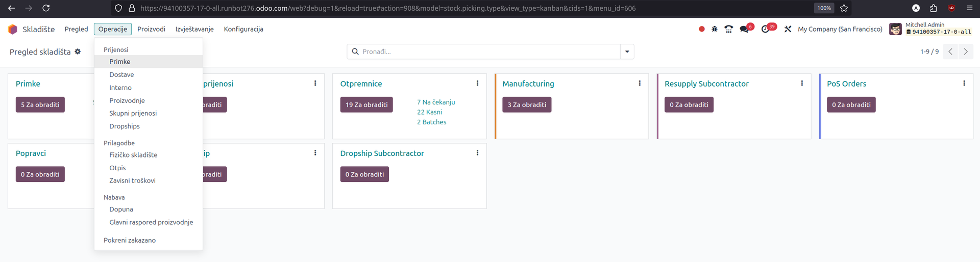Choose Otpis in the Prilagodbe section
Screen dimensions: 980x262
(x=117, y=168)
